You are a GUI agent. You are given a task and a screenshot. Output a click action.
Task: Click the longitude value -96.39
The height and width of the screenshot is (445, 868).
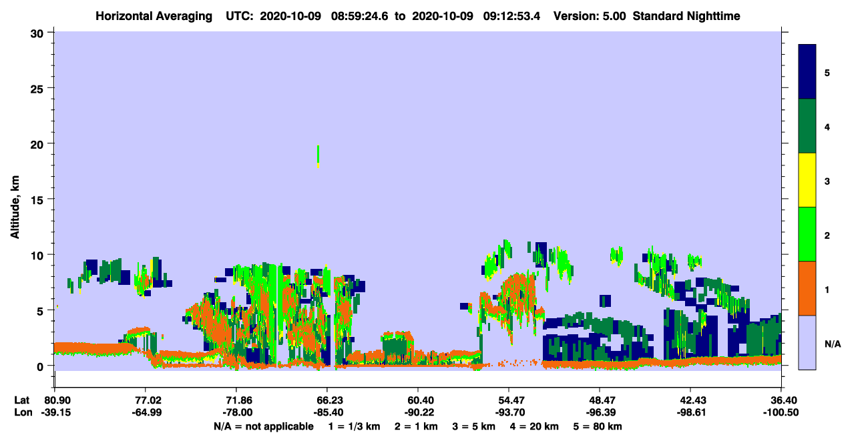point(600,412)
